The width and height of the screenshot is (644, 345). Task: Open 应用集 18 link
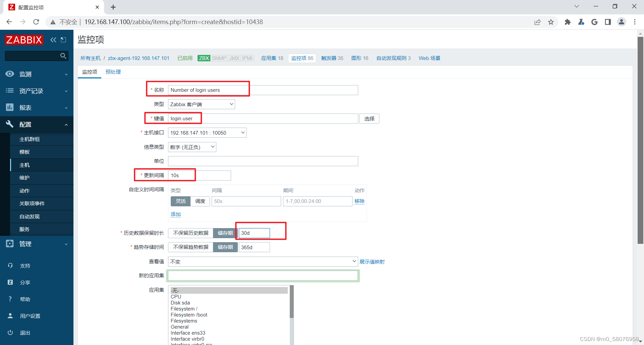click(x=272, y=58)
